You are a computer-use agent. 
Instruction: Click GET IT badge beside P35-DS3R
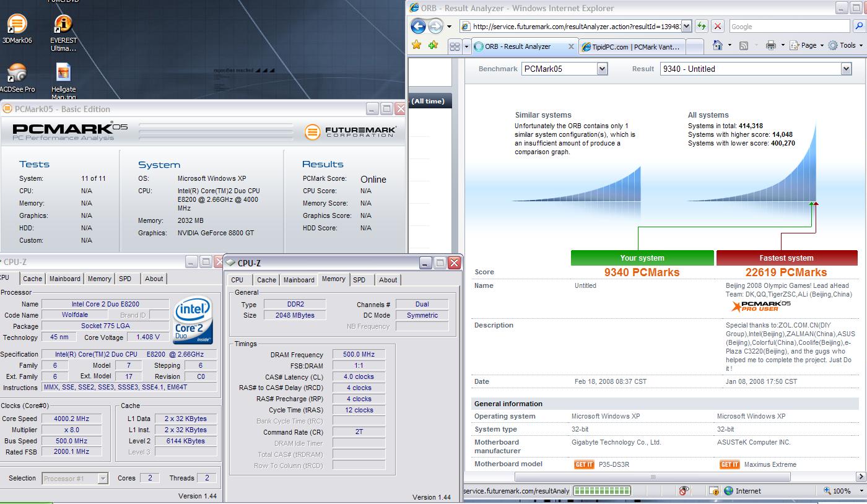coord(584,464)
